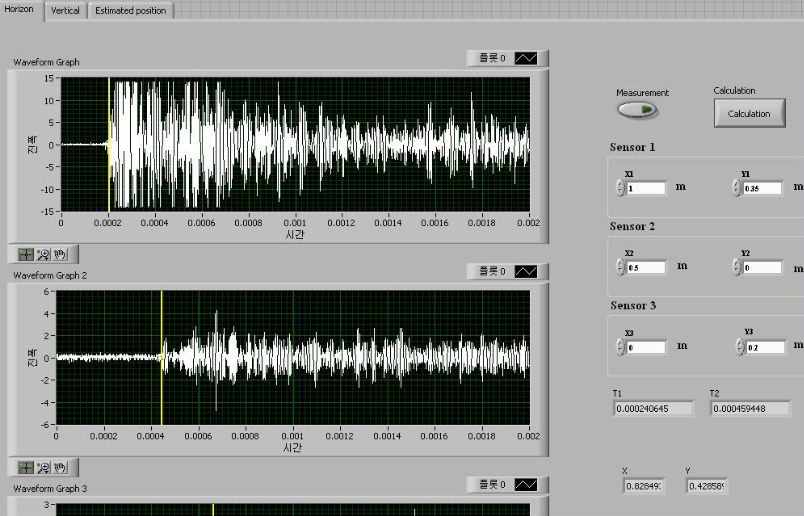Select the Horizon tab

(x=19, y=9)
